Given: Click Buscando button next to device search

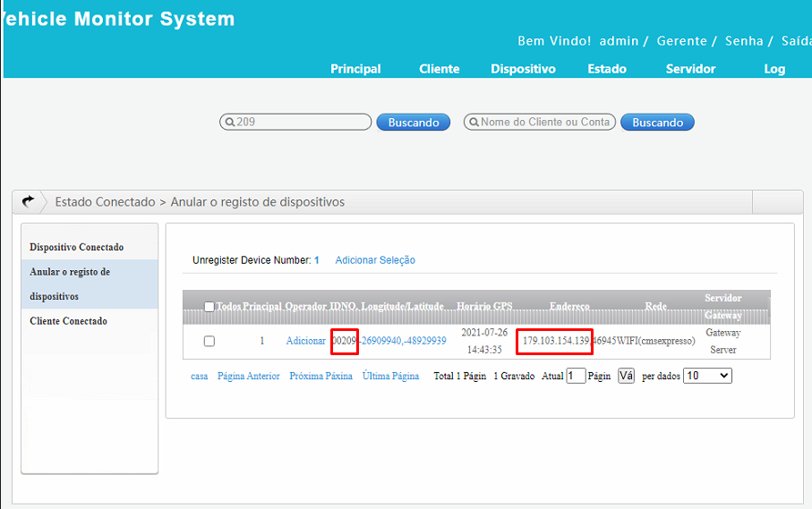Looking at the screenshot, I should (x=414, y=123).
